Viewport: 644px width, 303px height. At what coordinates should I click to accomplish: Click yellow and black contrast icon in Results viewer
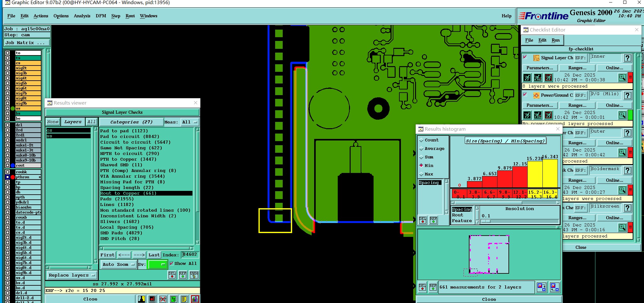point(142,299)
